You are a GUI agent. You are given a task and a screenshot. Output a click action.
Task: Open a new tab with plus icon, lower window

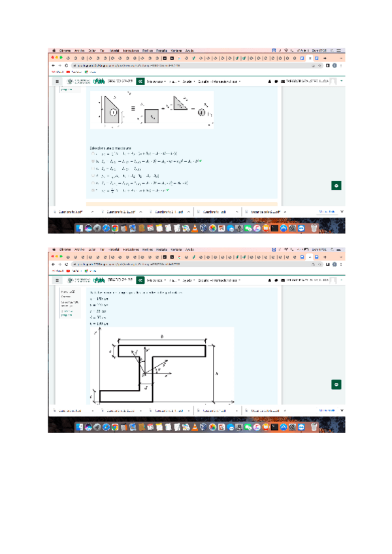325,257
